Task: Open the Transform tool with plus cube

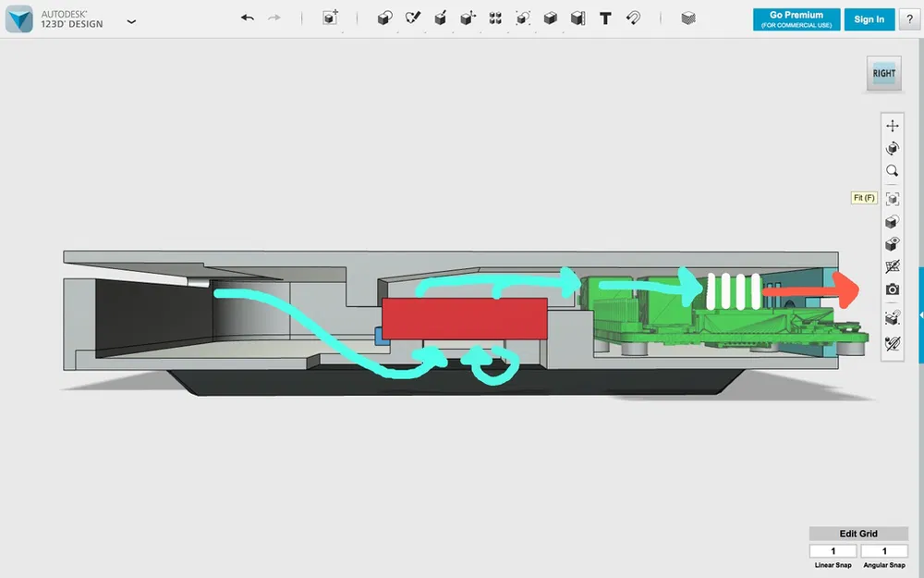Action: (x=330, y=18)
